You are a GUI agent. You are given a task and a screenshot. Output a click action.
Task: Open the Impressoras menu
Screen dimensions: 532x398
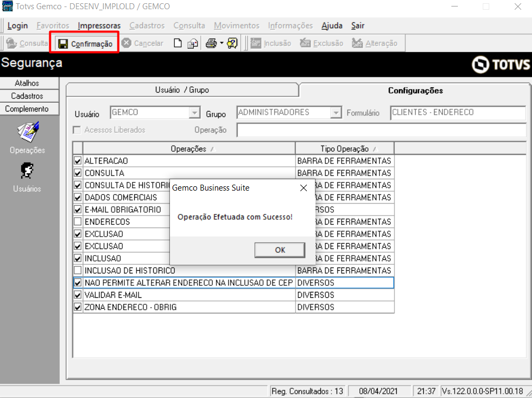99,25
